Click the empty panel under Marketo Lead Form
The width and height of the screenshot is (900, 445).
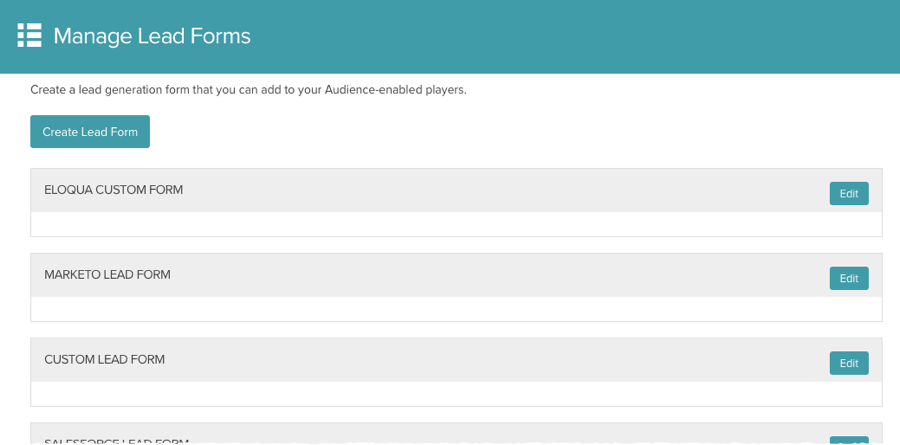(x=456, y=309)
